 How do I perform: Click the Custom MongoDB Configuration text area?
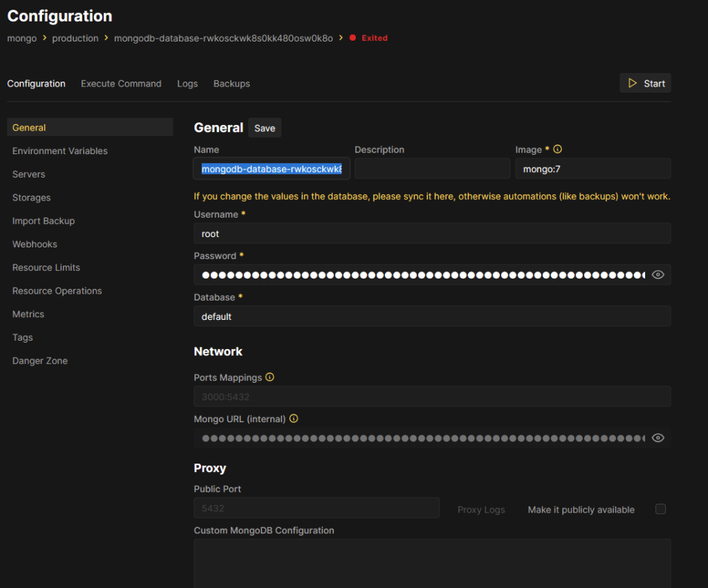[432, 563]
